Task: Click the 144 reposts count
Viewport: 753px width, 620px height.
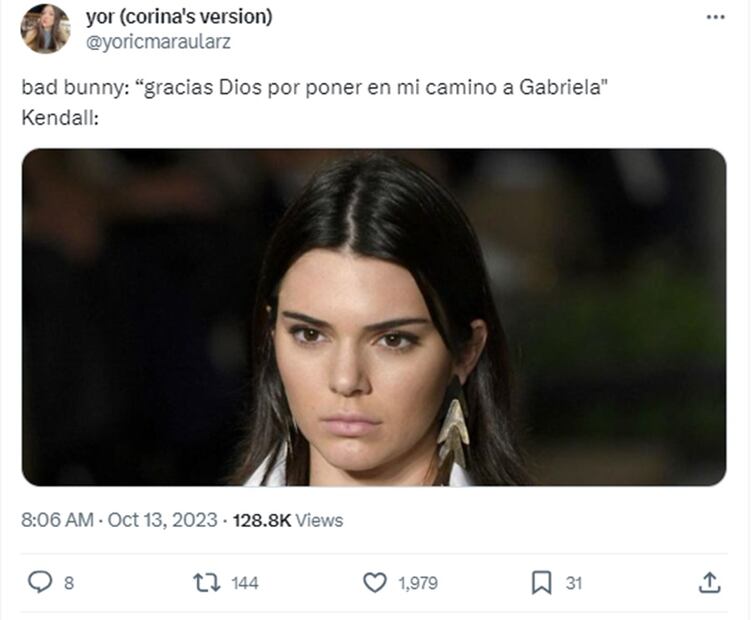Action: (245, 583)
